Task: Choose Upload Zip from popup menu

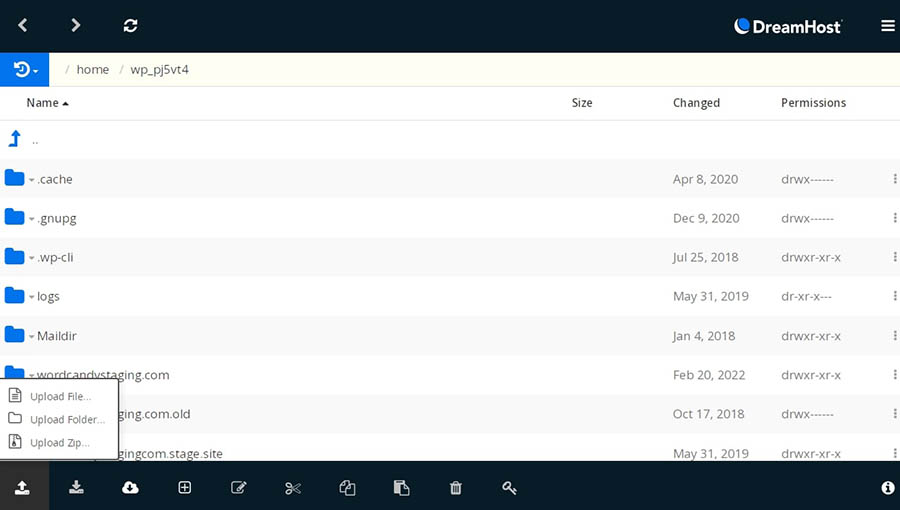Action: pos(59,442)
